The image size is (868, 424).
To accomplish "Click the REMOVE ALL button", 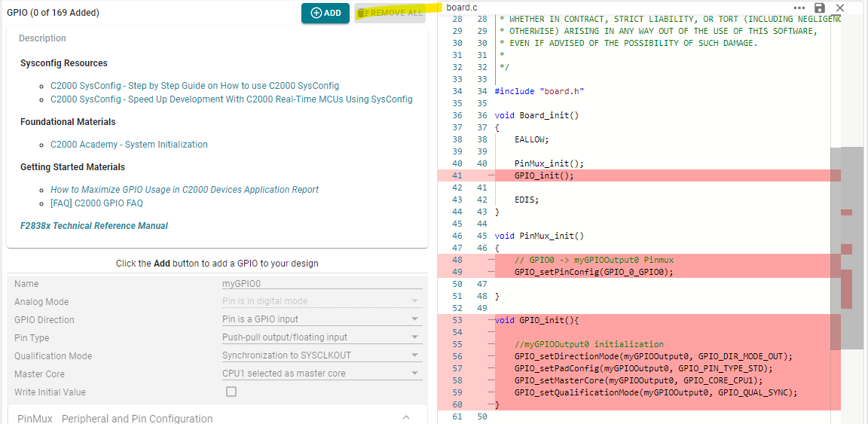I will coord(390,13).
